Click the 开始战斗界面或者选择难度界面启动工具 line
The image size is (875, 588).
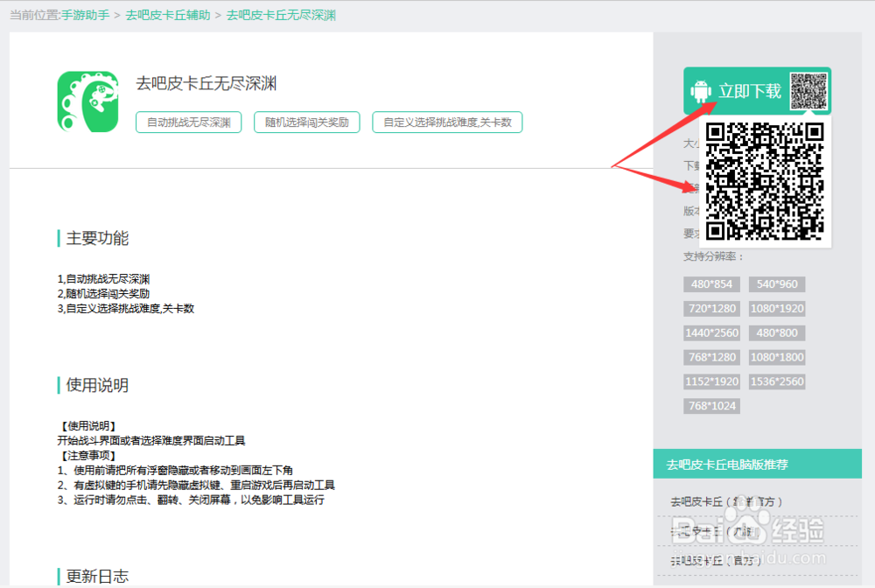[151, 441]
